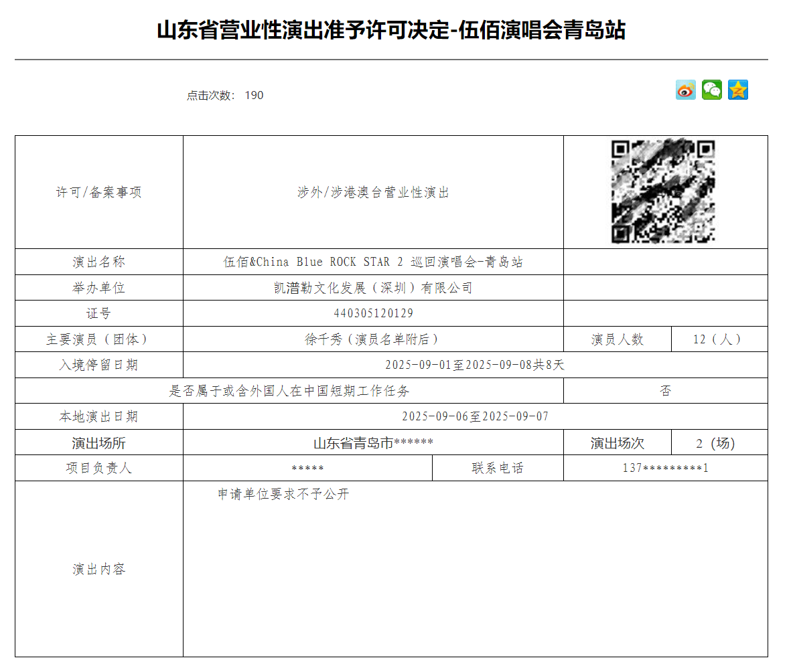Click main performer 徐千秀 cell
Screen dimensions: 793x672
point(373,339)
